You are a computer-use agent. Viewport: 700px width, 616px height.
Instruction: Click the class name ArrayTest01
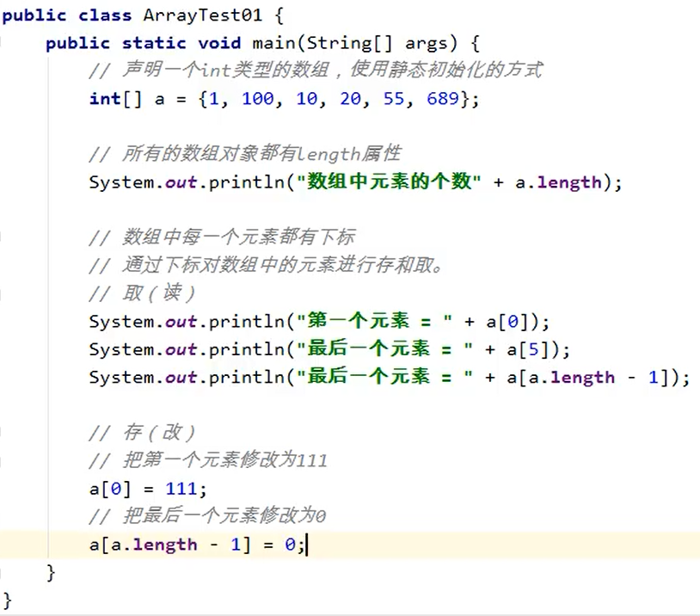(202, 15)
